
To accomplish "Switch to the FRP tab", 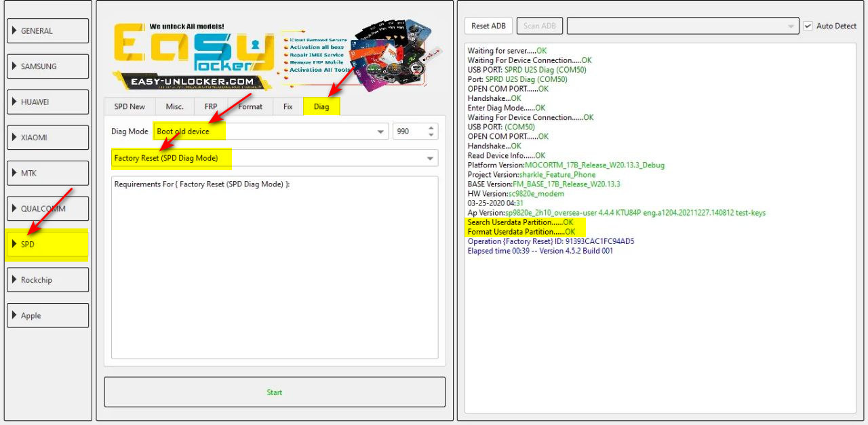I will coord(211,106).
